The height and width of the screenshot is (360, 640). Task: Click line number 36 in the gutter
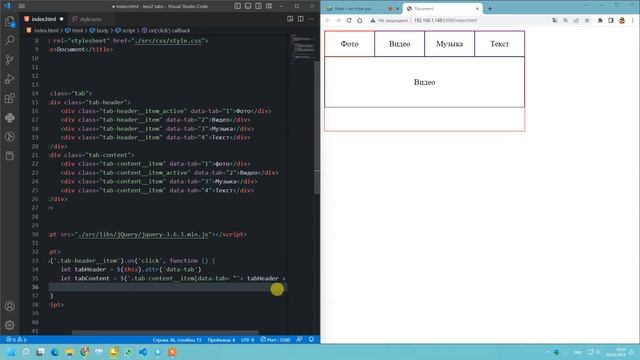coord(35,287)
